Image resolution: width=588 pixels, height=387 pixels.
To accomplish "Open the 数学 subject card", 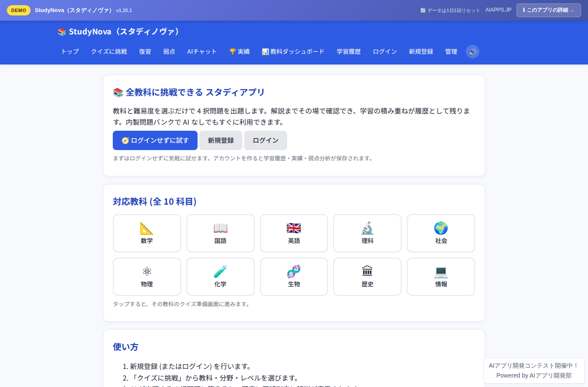I will click(147, 233).
